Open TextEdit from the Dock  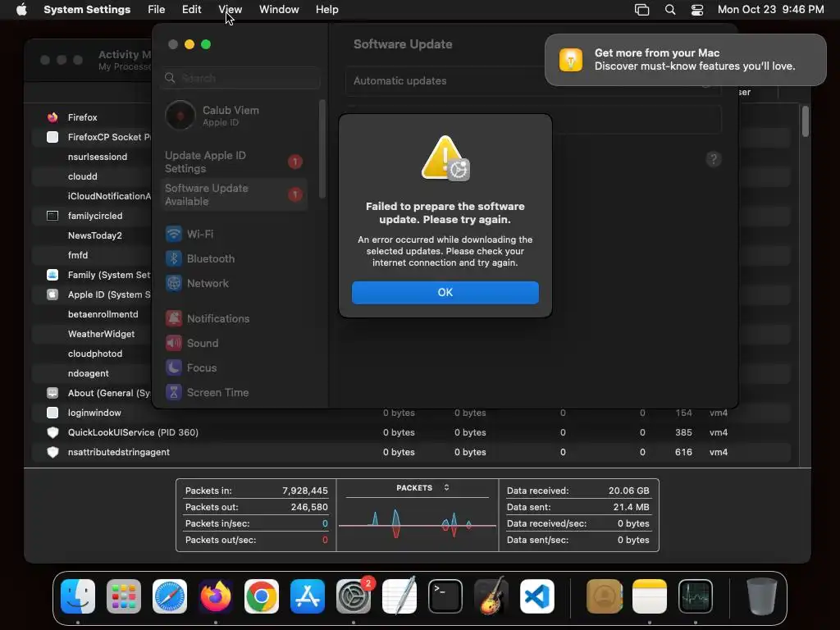tap(399, 596)
